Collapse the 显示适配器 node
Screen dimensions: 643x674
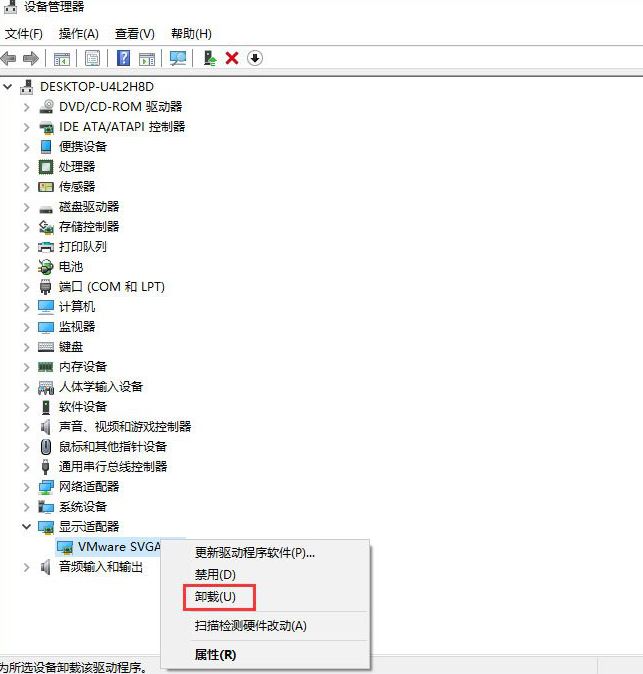pyautogui.click(x=27, y=527)
